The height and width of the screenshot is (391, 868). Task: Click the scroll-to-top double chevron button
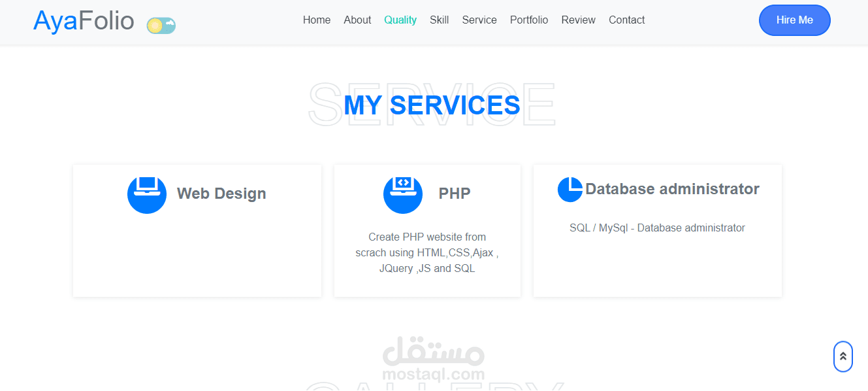click(843, 357)
